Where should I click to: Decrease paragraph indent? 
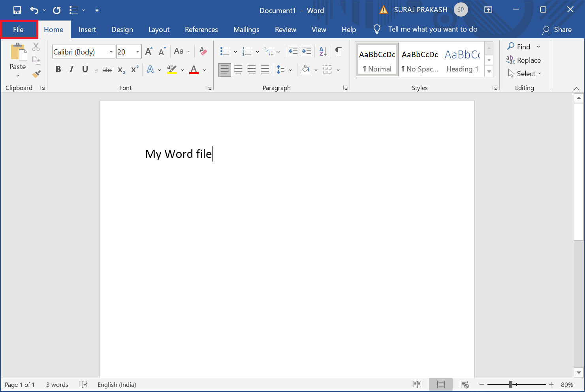pos(293,51)
